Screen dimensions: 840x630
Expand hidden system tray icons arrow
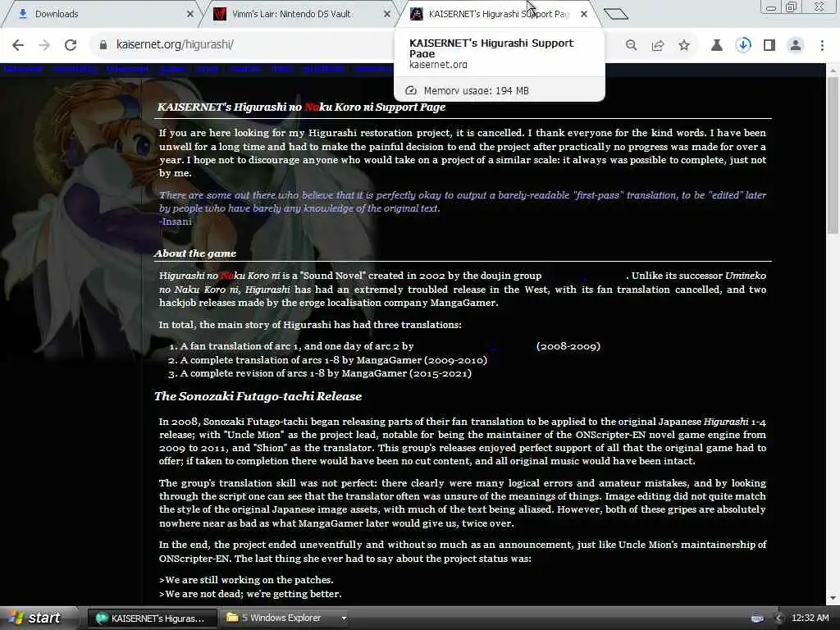[779, 619]
